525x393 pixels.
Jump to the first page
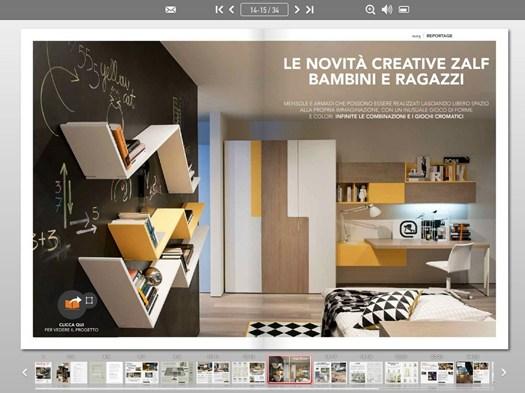219,10
